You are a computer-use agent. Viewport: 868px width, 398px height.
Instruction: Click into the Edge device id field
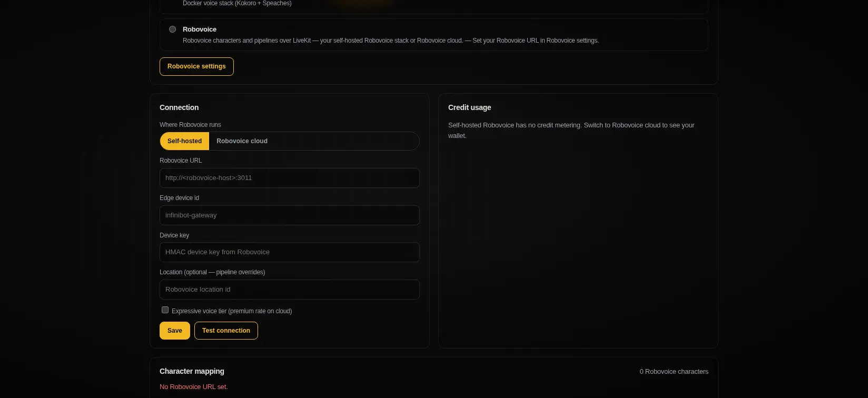(290, 215)
